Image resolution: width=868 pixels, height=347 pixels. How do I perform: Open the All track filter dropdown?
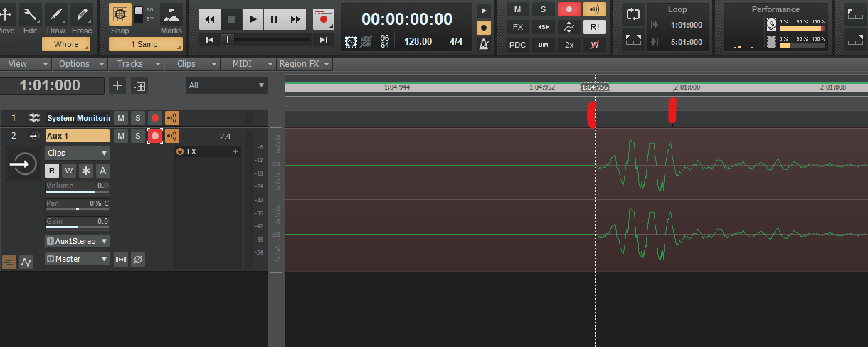click(226, 85)
